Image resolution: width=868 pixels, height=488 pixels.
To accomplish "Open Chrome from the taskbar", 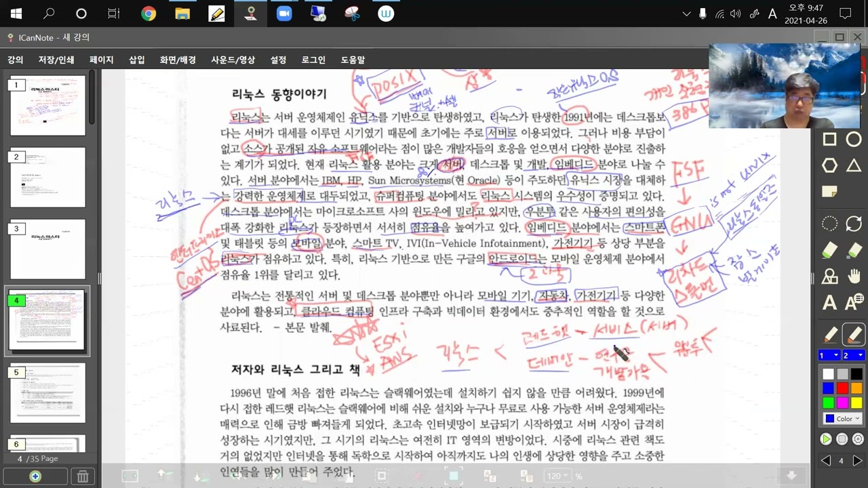I will point(149,14).
